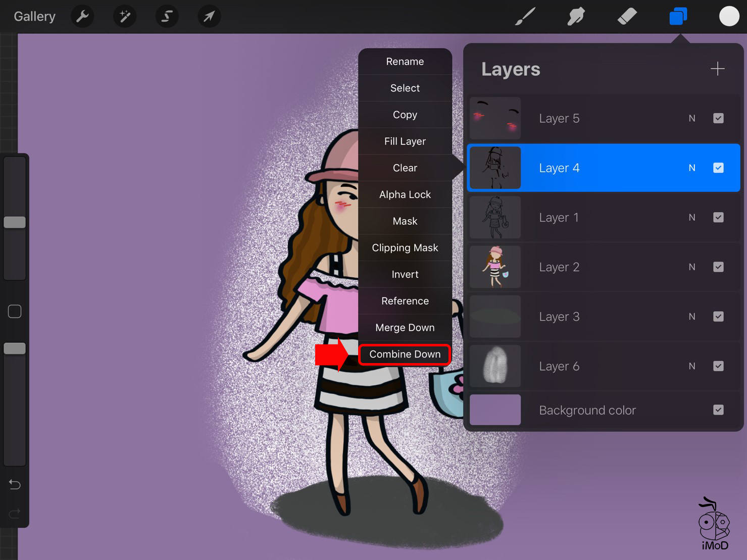Choose Combine Down from layer menu
The image size is (747, 560).
click(405, 354)
